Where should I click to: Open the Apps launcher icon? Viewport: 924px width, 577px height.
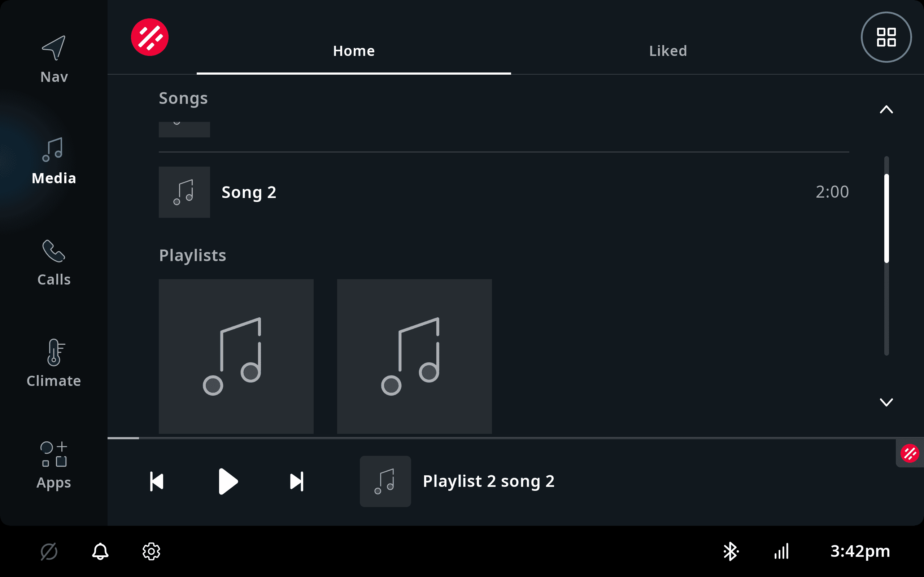[x=53, y=454]
